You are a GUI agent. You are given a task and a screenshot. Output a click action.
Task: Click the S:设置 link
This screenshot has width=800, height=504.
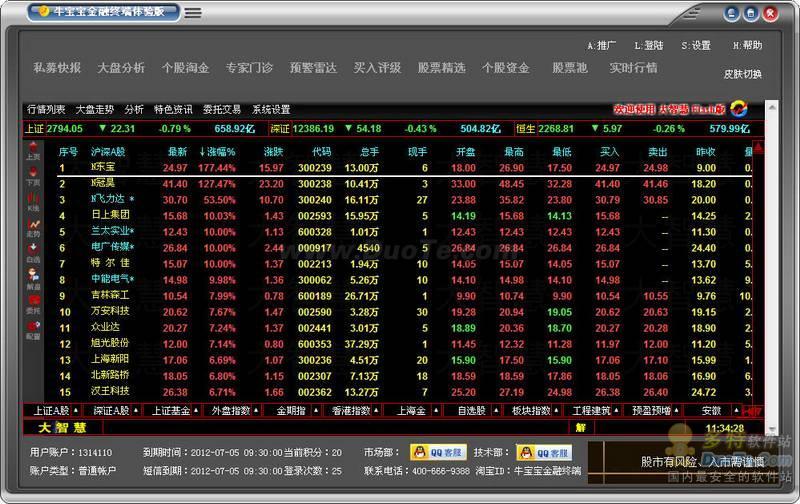pyautogui.click(x=696, y=45)
